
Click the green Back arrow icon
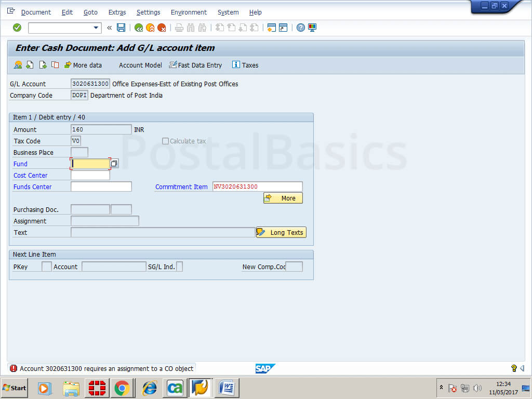click(x=139, y=28)
